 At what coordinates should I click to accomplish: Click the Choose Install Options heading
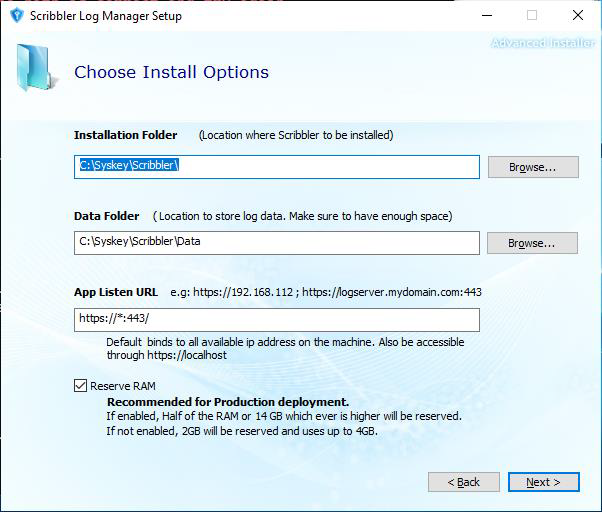[171, 72]
